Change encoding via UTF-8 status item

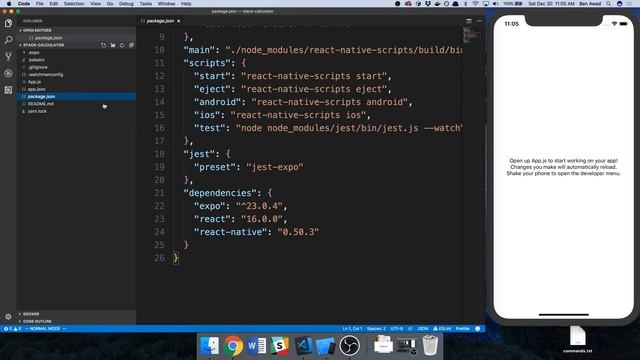point(397,329)
